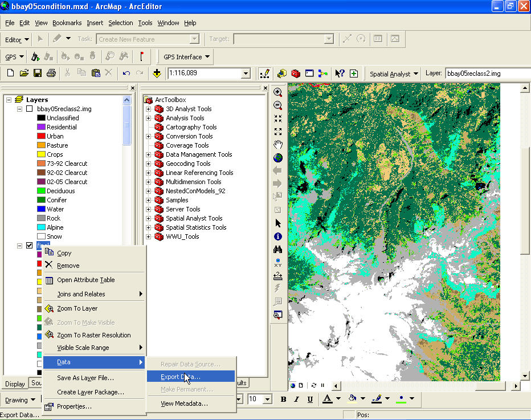Image resolution: width=531 pixels, height=420 pixels.
Task: Activate the Pan hand tool
Action: click(x=277, y=145)
